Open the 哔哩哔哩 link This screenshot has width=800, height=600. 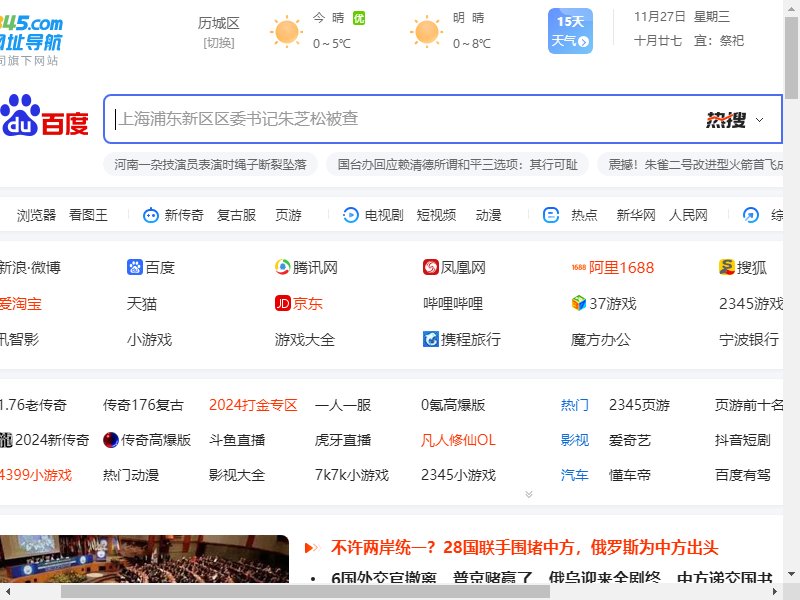453,304
